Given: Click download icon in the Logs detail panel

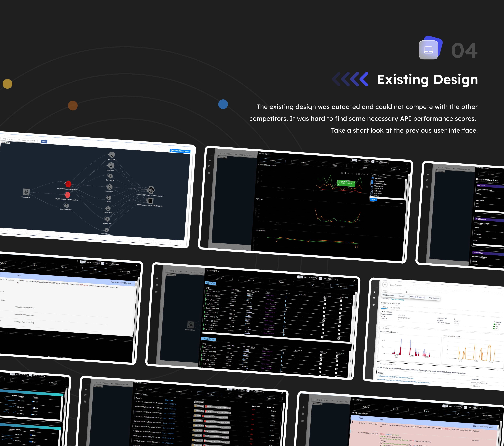Looking at the screenshot, I should [x=3, y=292].
